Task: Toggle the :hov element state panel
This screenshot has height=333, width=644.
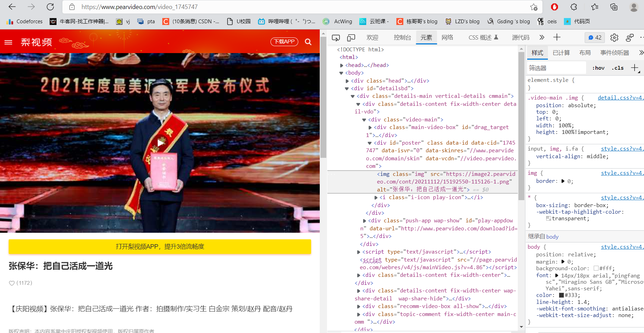Action: (598, 68)
